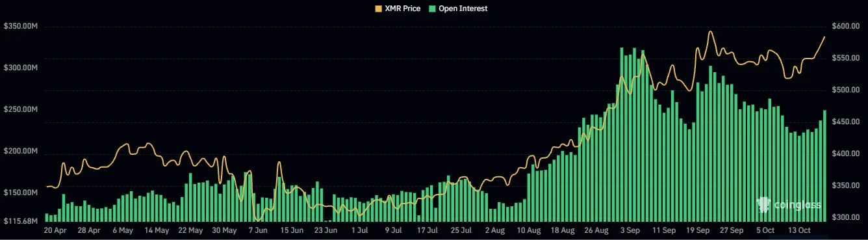Screen dimensions: 868x240
Task: Click the last green bar at the chart's right end
Action: point(825,166)
